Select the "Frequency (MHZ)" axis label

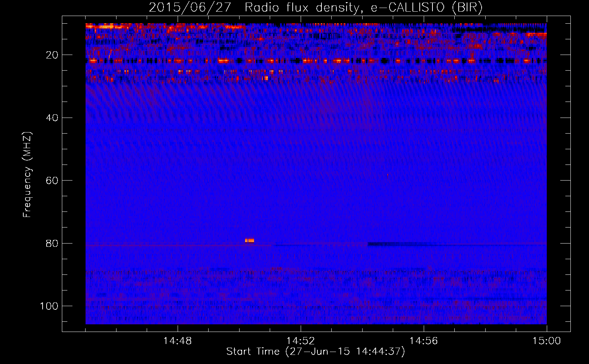[27, 174]
